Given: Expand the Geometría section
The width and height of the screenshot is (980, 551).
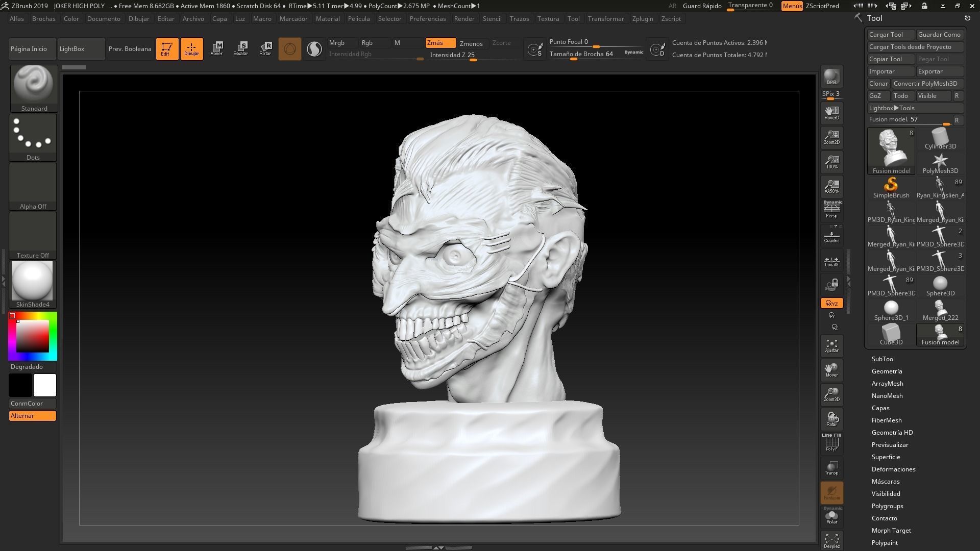Looking at the screenshot, I should (887, 371).
